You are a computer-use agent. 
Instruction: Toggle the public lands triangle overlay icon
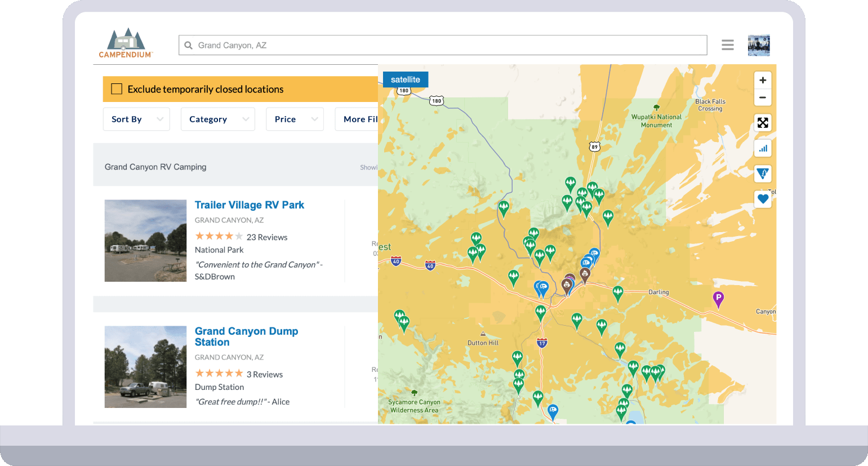click(763, 174)
